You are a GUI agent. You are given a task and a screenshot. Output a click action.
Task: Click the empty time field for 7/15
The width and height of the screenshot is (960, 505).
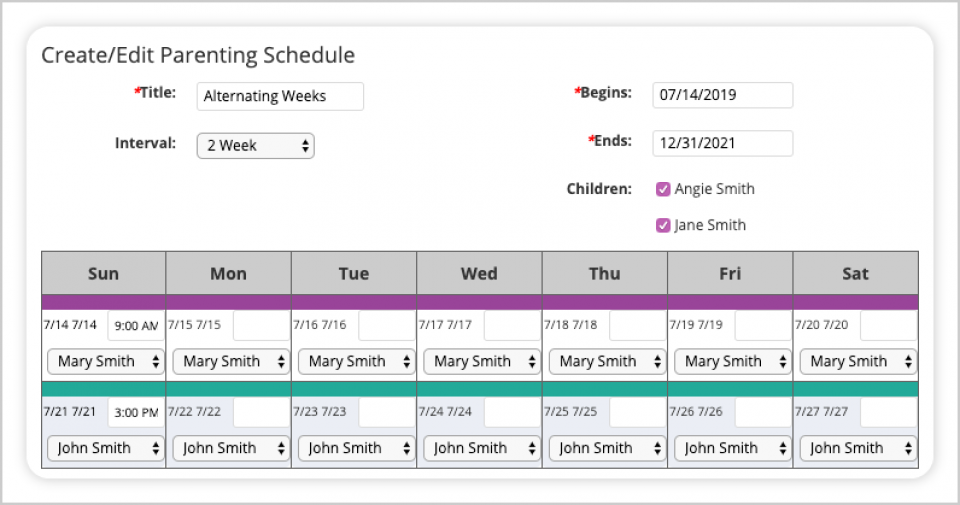click(261, 326)
